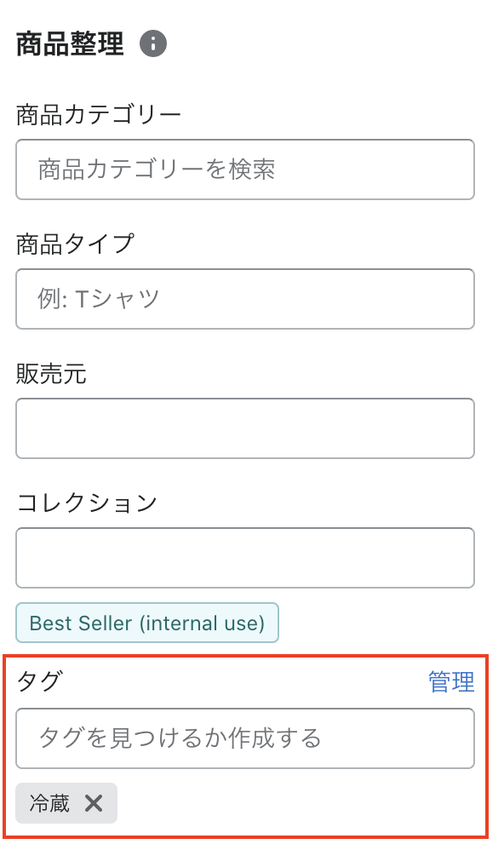Click the 販売元 field label
This screenshot has width=504, height=850.
click(51, 374)
